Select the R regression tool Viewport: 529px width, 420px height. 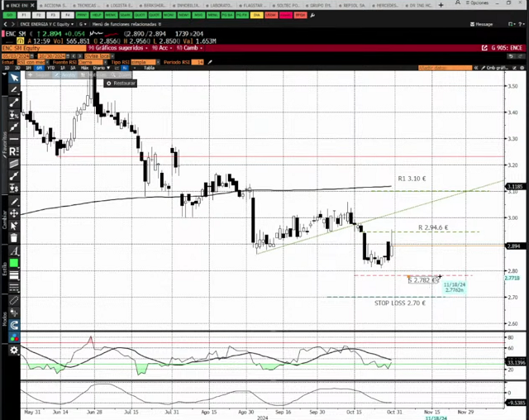click(x=14, y=151)
